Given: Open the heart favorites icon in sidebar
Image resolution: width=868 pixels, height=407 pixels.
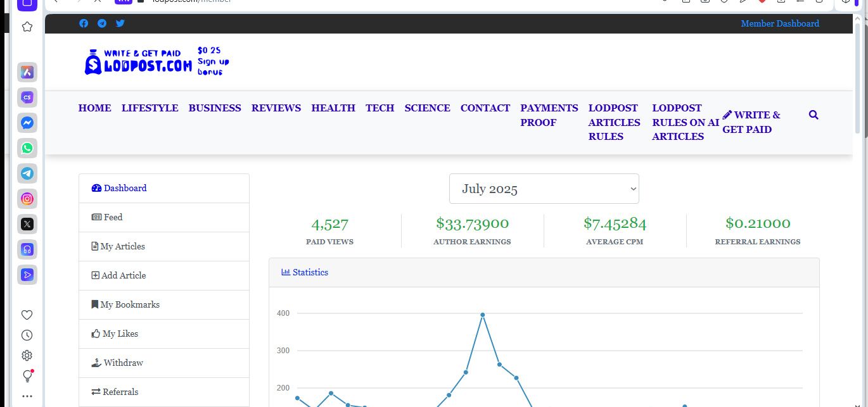Looking at the screenshot, I should click(x=27, y=315).
